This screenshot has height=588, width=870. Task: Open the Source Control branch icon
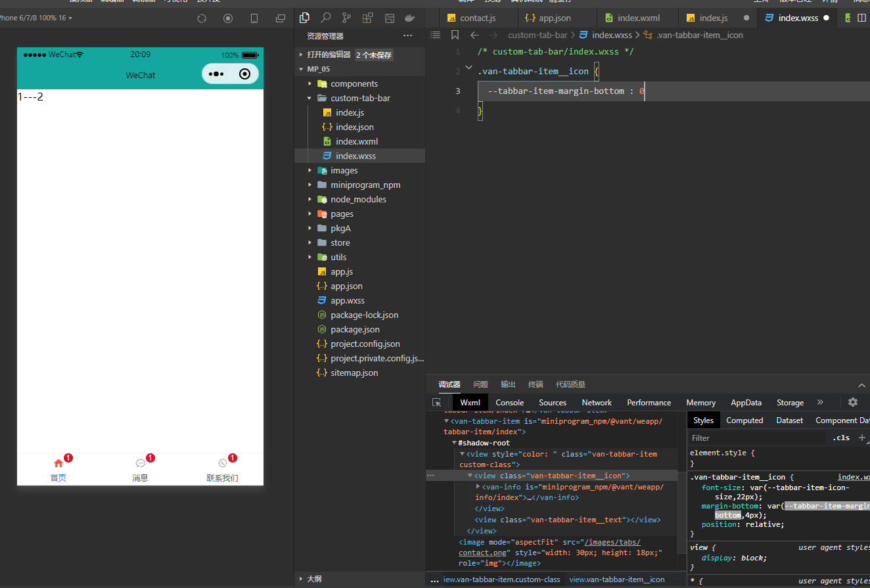coord(346,18)
